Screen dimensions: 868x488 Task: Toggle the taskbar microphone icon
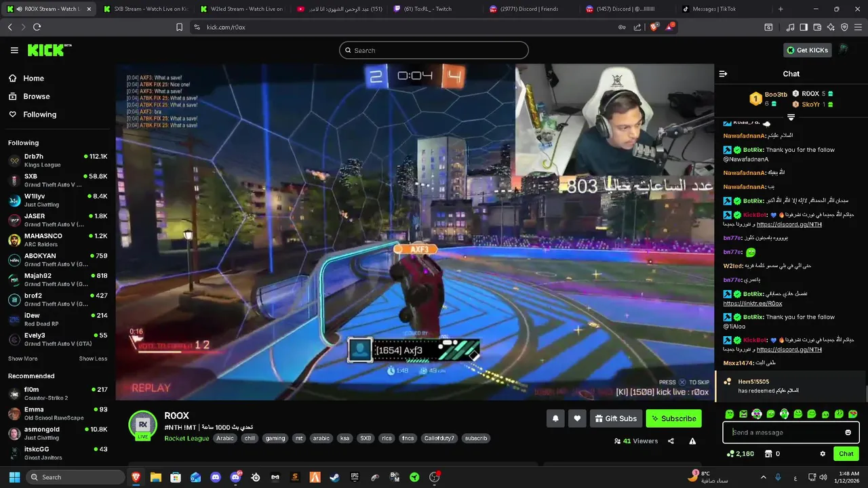coord(778,477)
